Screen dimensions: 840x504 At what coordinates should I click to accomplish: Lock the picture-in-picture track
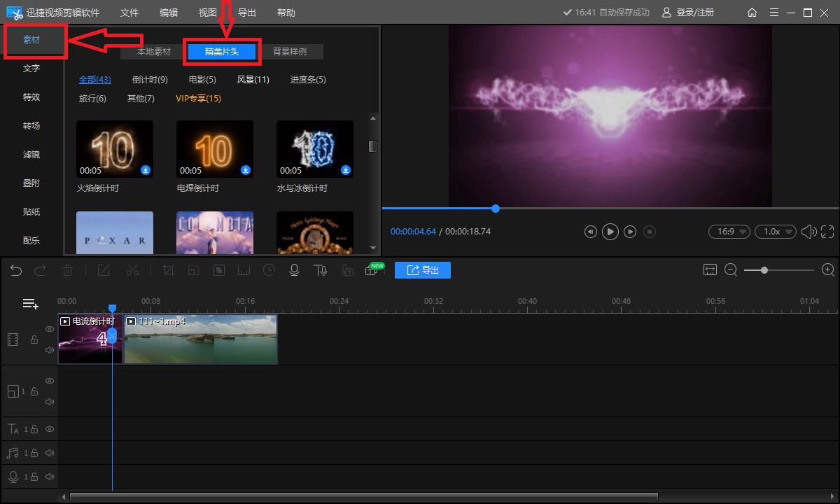[x=34, y=390]
